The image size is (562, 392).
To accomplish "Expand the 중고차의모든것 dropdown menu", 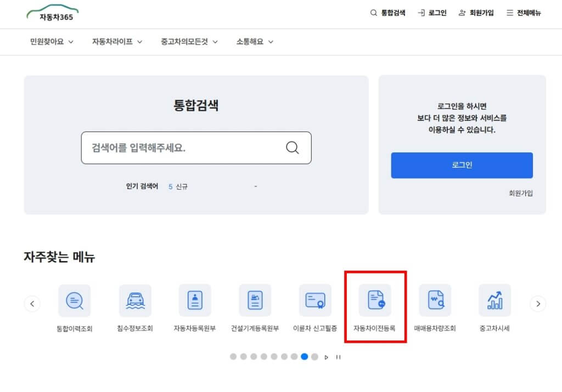I will tap(189, 42).
